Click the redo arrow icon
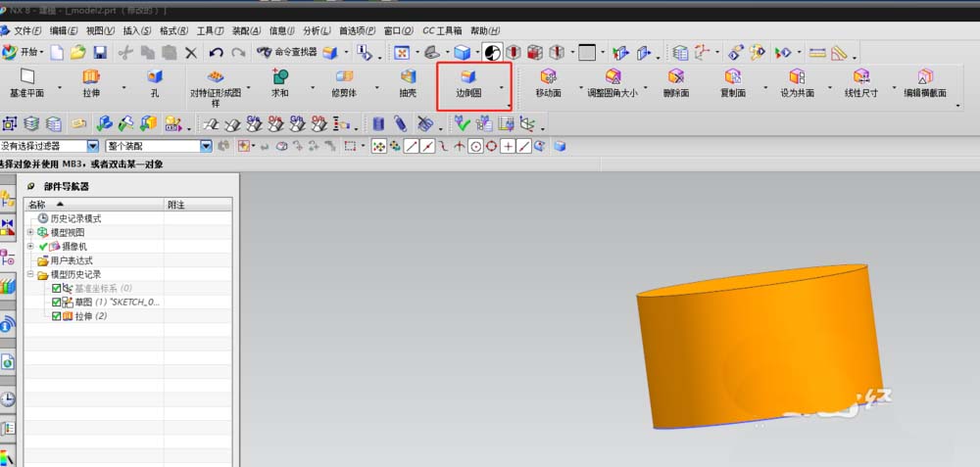Viewport: 980px width, 467px height. 238,53
